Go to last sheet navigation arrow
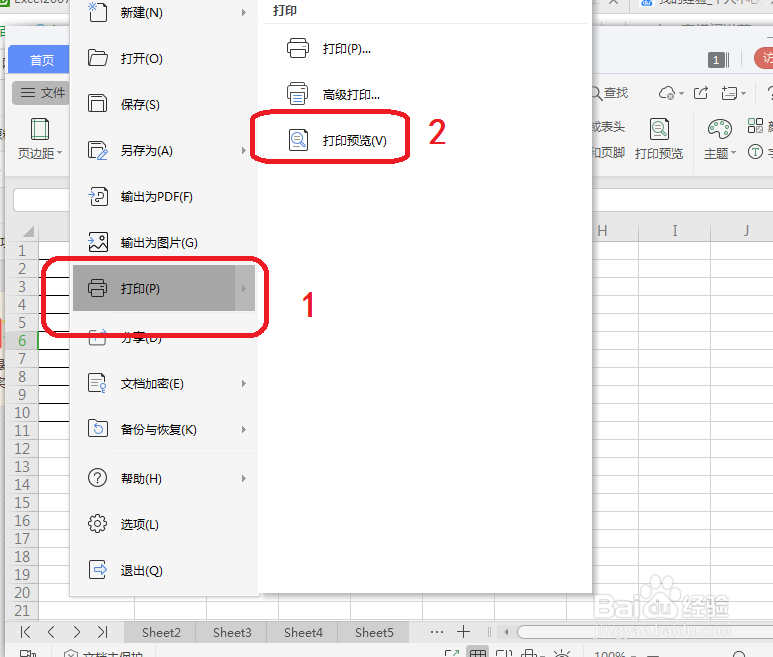 point(102,632)
